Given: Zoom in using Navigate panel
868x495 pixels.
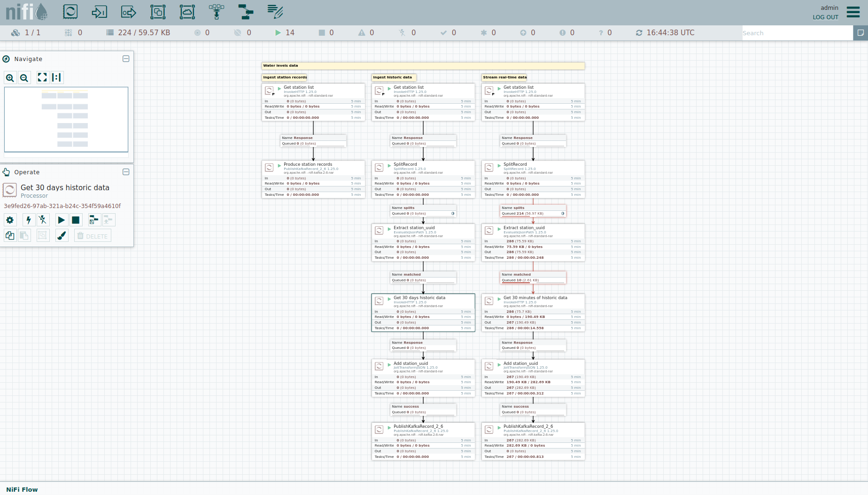Looking at the screenshot, I should [10, 78].
